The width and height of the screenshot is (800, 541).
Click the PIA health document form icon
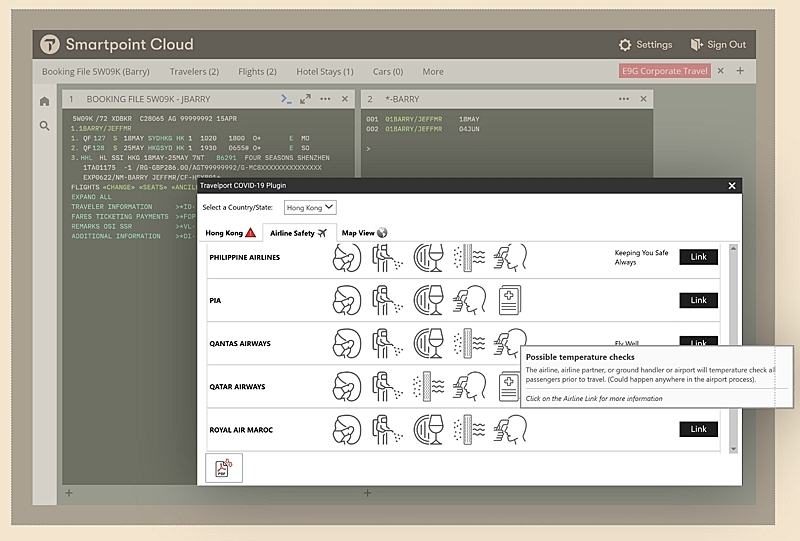pos(510,300)
